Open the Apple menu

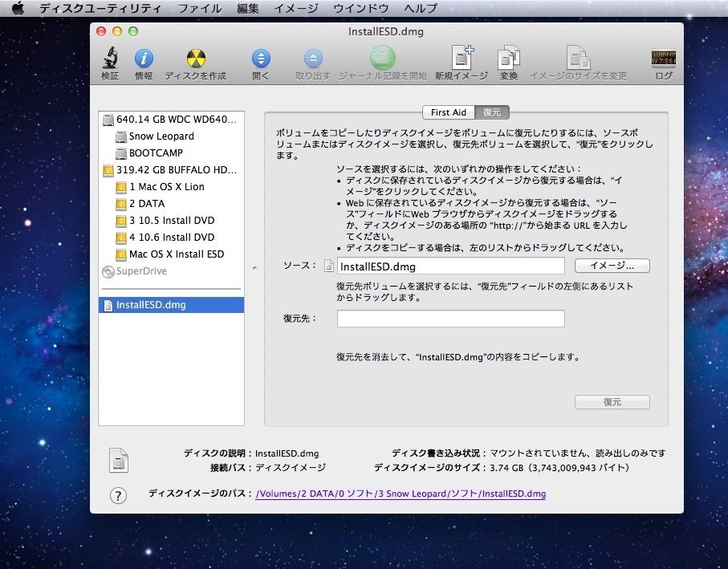coord(18,9)
